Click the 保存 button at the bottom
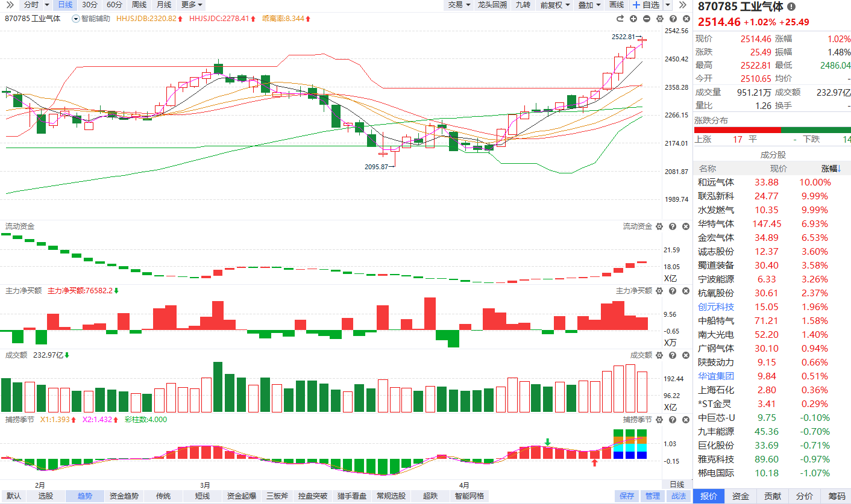Image resolution: width=851 pixels, height=504 pixels. 627,496
